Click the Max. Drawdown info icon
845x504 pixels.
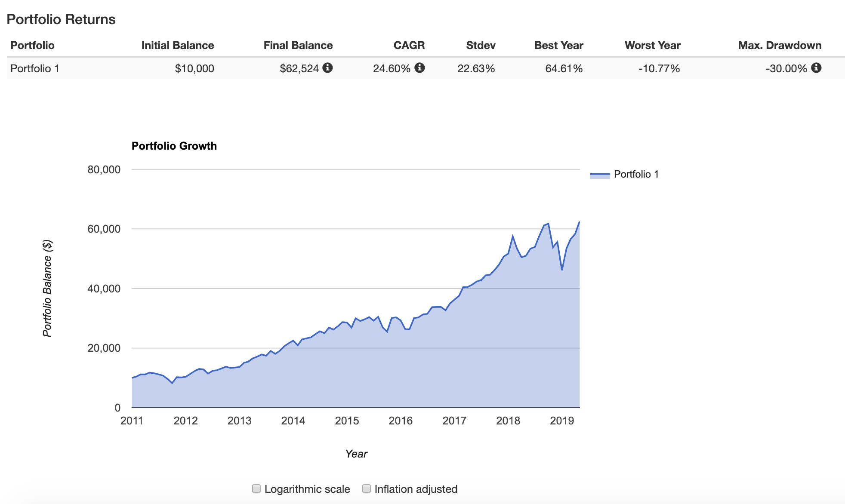coord(816,68)
